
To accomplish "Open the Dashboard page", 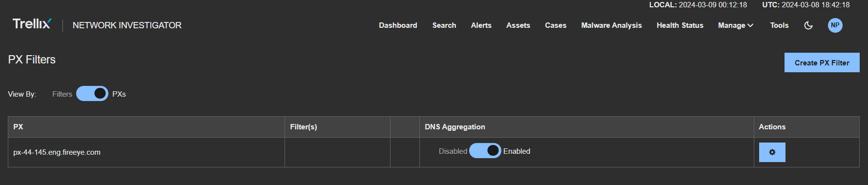I will pyautogui.click(x=398, y=25).
